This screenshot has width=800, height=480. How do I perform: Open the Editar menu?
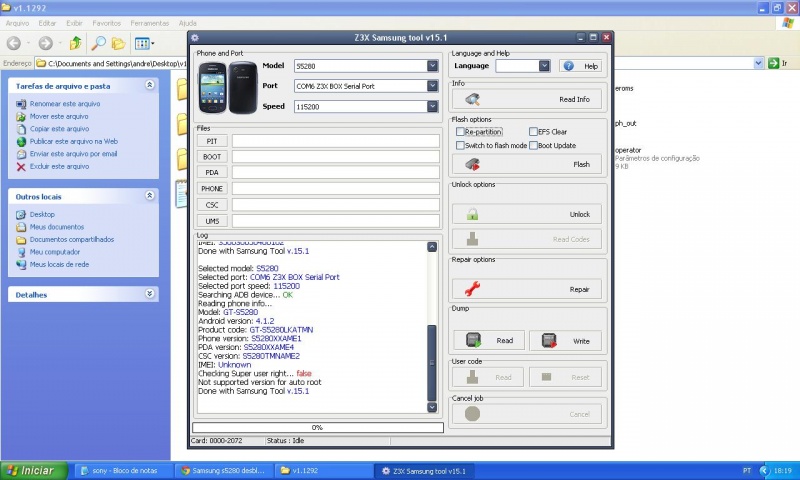(x=47, y=23)
